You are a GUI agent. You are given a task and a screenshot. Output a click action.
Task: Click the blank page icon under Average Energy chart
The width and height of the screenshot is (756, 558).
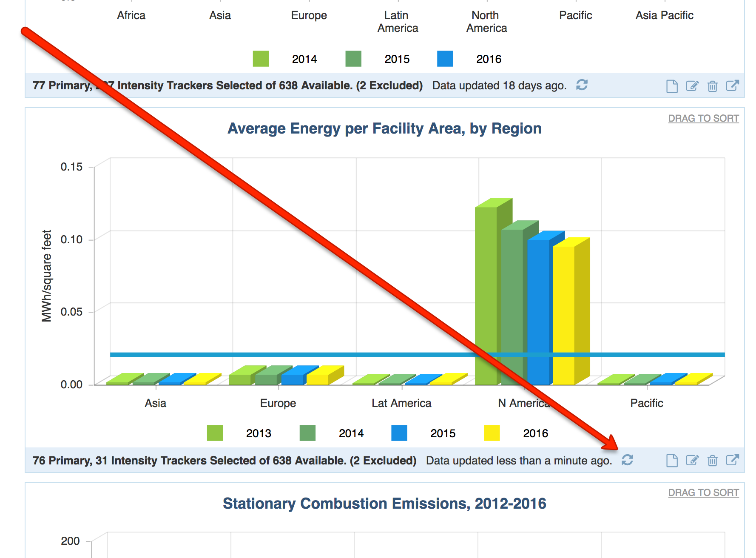coord(672,460)
